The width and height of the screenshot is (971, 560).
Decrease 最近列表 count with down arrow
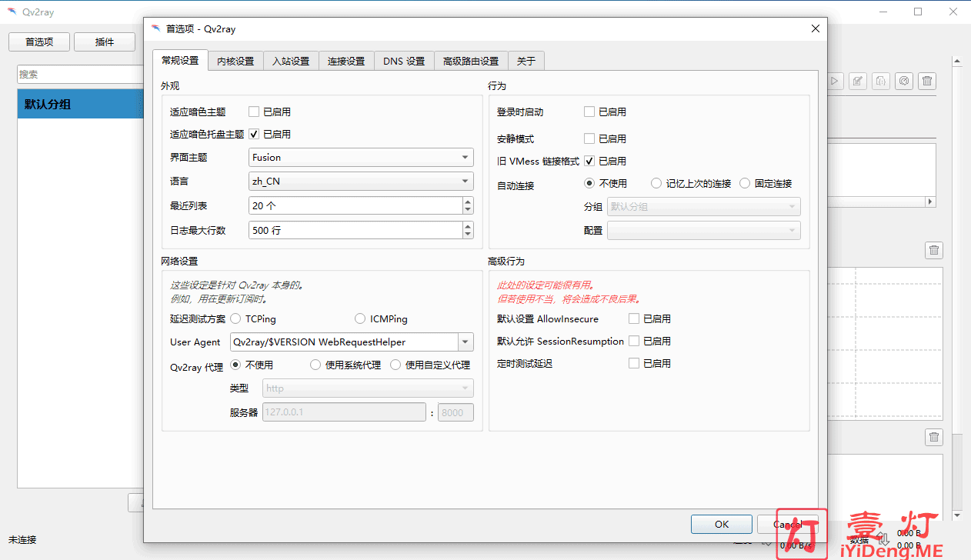pos(468,210)
